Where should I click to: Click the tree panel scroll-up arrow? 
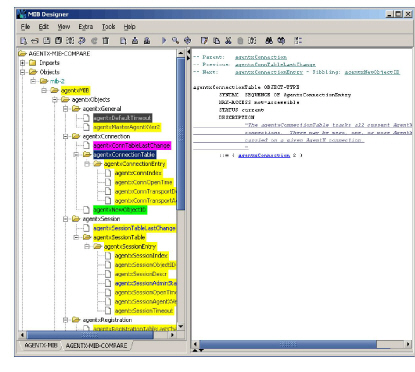181,53
